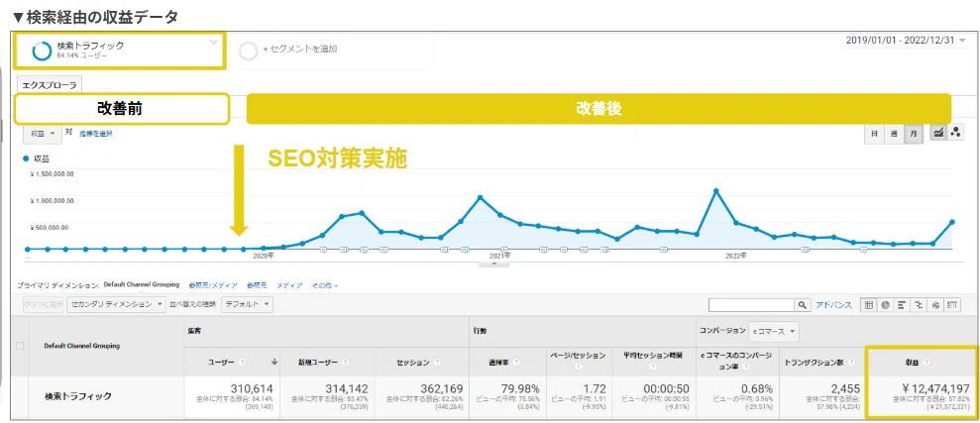The height and width of the screenshot is (423, 980).
Task: Open the comparison view icon
Action: click(919, 305)
